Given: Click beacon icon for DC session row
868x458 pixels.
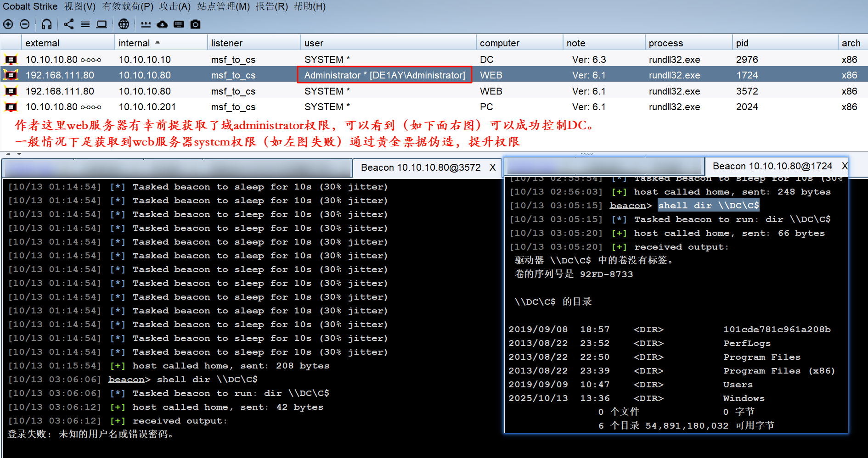Looking at the screenshot, I should pyautogui.click(x=11, y=60).
